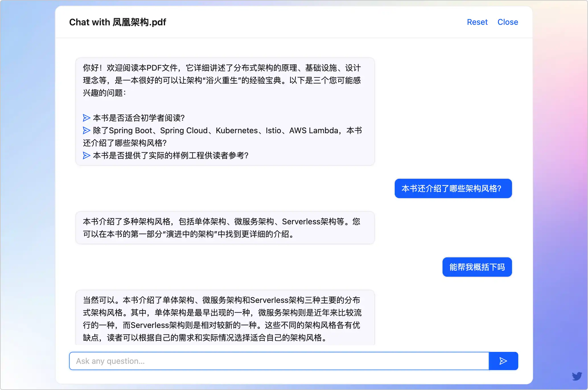The image size is (588, 390).
Task: Click arrow icon beside '本书是否适合初学者阅读?'
Action: point(86,118)
